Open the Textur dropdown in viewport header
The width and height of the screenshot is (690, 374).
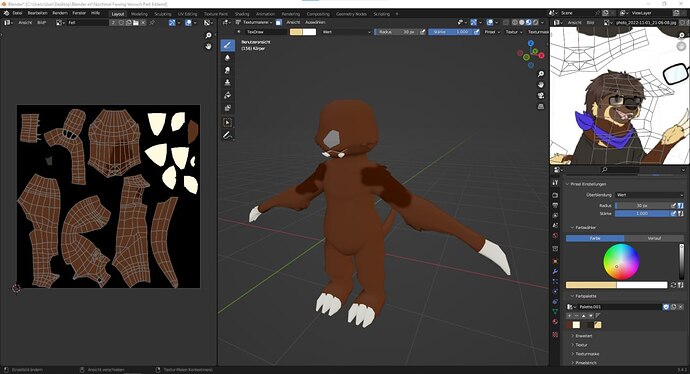tap(513, 32)
